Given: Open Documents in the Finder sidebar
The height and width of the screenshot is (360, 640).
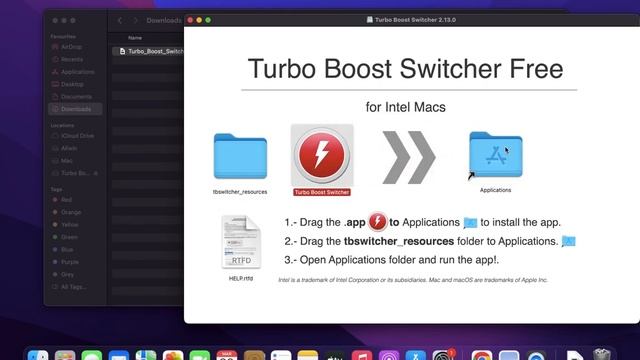Looking at the screenshot, I should (x=76, y=97).
